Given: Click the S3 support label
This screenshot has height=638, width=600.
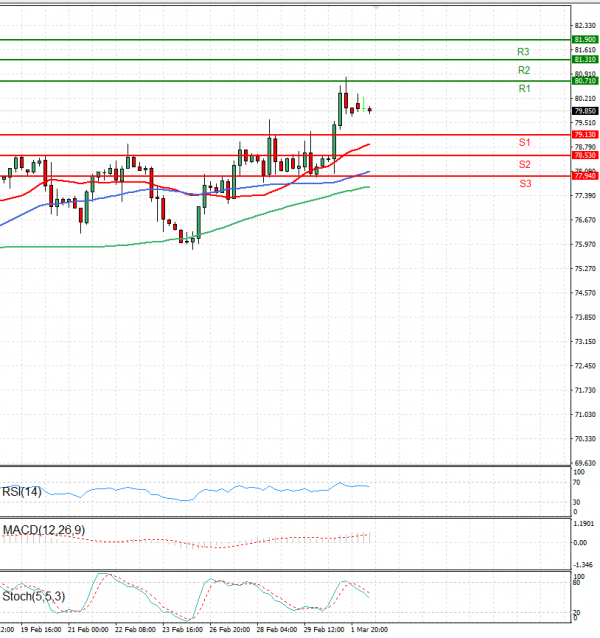Looking at the screenshot, I should pos(525,184).
